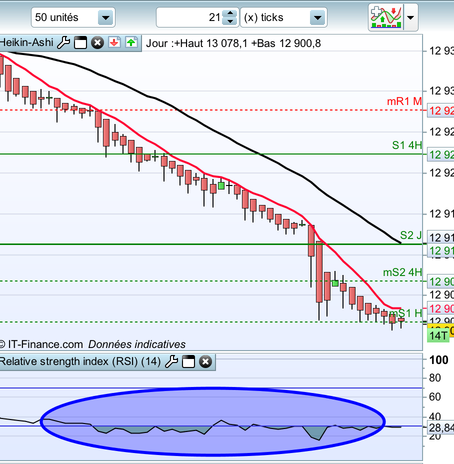
Task: Click Heikin-Ashi window panel icon
Action: click(x=80, y=43)
